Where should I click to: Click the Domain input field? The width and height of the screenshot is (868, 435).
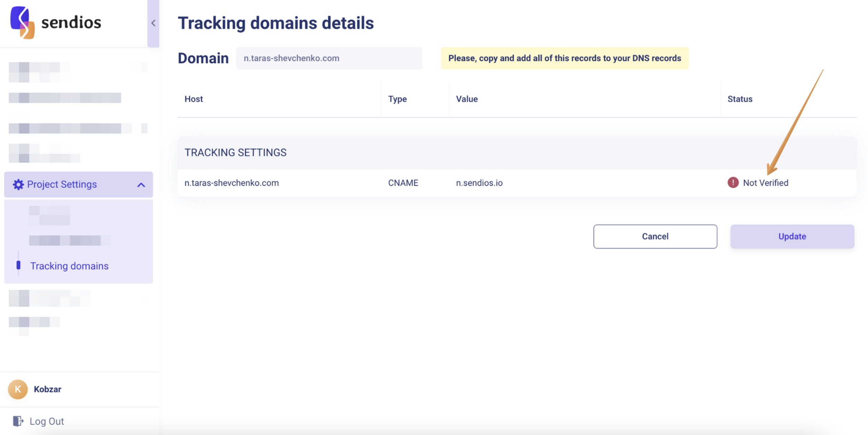coord(329,58)
